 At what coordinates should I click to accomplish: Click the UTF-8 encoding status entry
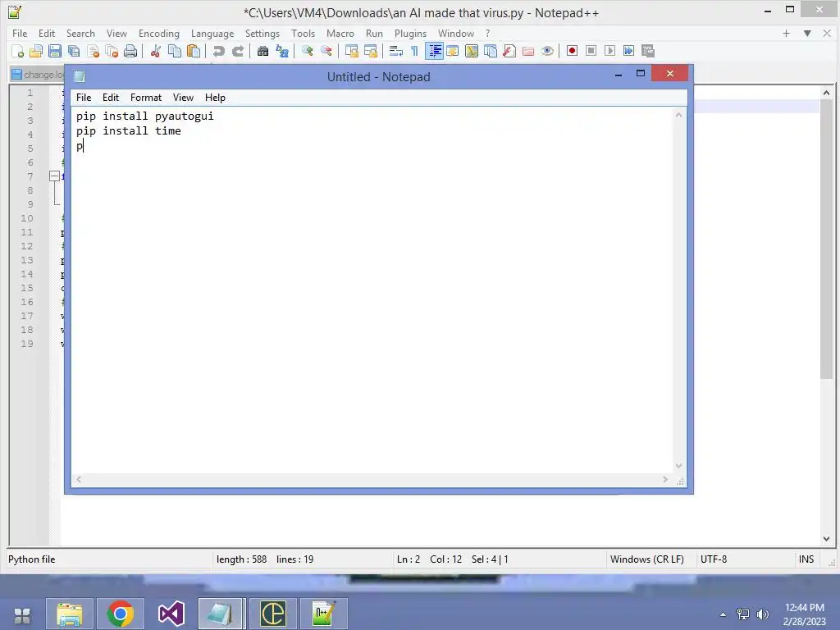coord(714,559)
